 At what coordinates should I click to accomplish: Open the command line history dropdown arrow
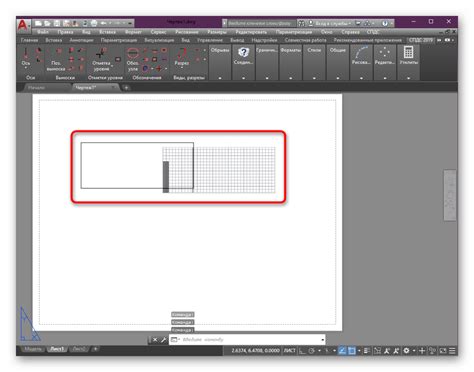pos(322,340)
